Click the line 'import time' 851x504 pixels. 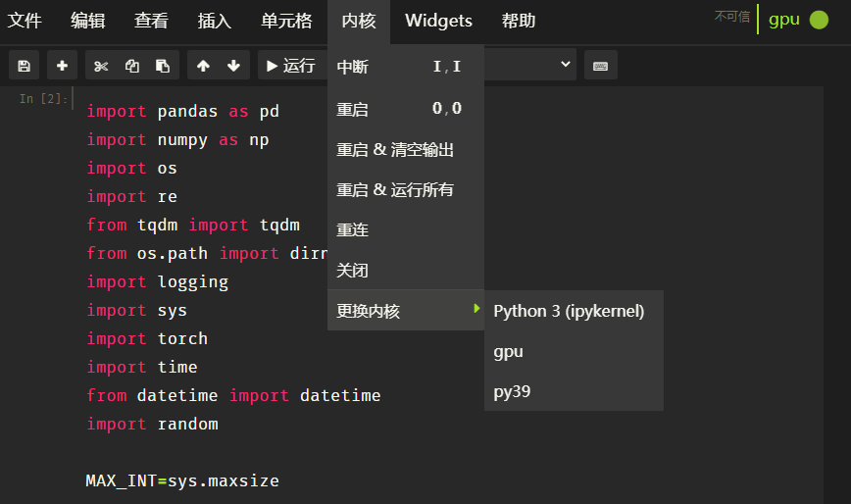[142, 367]
